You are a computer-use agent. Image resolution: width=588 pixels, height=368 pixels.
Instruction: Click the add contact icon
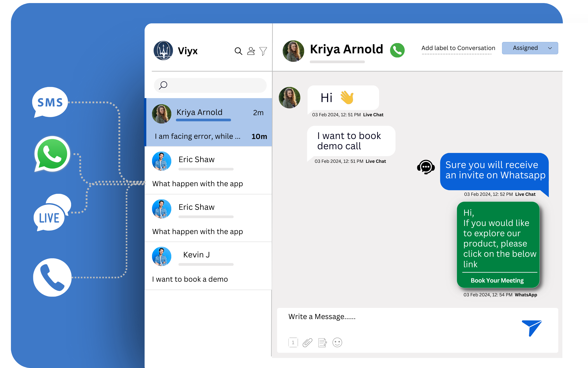pyautogui.click(x=251, y=51)
